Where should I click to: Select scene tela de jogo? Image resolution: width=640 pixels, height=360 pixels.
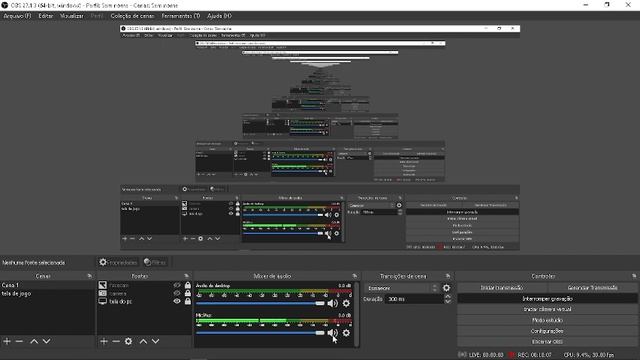tap(47, 293)
